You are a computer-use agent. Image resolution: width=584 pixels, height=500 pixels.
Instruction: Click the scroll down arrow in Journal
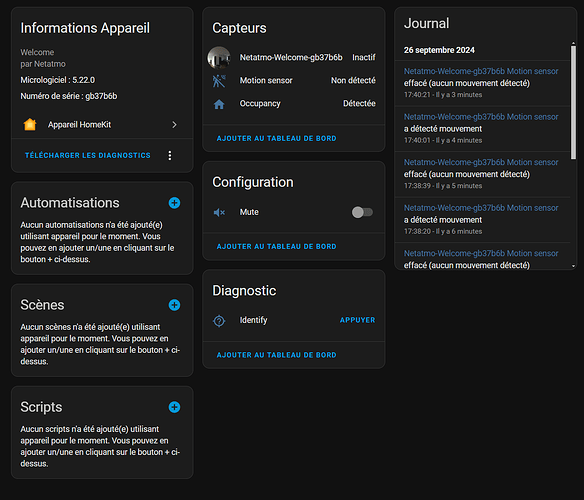click(574, 266)
